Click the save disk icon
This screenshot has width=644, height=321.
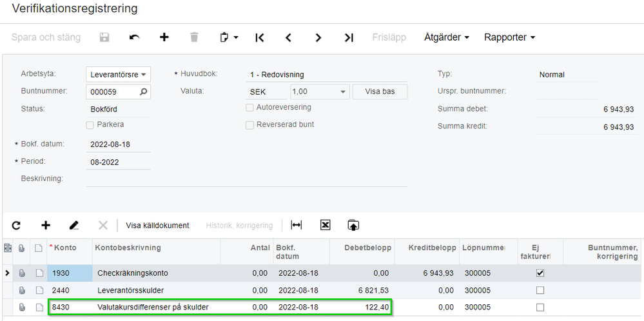click(x=104, y=37)
